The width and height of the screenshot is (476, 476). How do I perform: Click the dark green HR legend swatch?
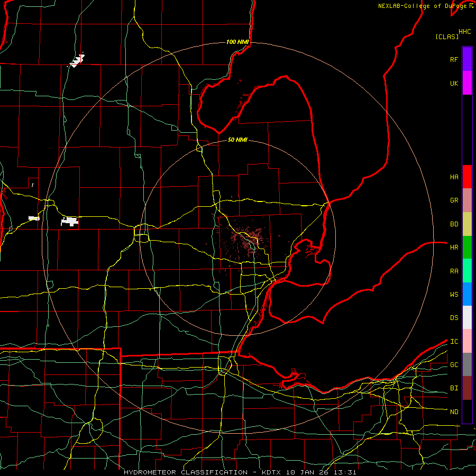pos(467,248)
